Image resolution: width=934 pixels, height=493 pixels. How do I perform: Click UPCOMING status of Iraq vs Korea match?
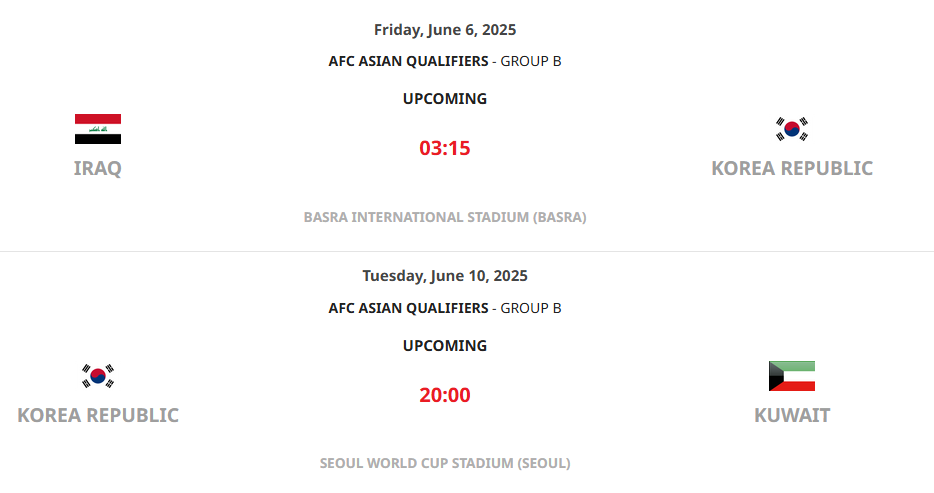tap(445, 98)
